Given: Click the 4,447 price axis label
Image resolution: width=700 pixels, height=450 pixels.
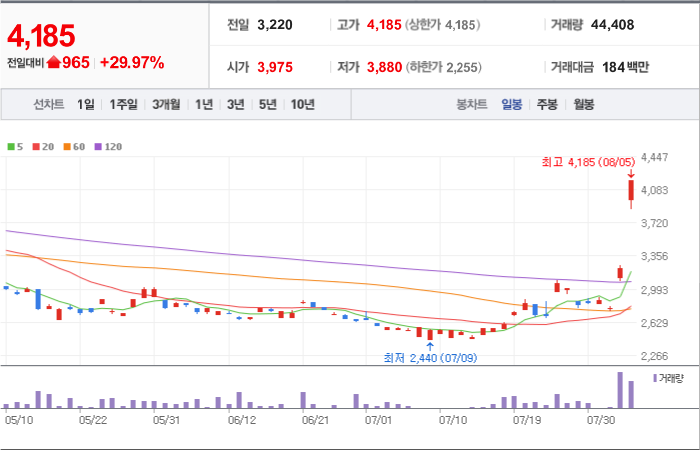Looking at the screenshot, I should pyautogui.click(x=654, y=157).
